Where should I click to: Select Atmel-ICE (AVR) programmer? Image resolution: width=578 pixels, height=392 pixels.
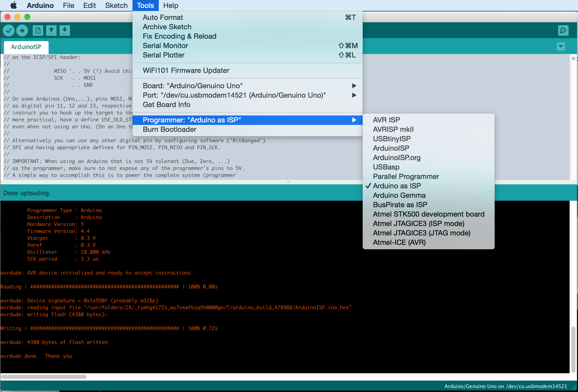[428, 243]
